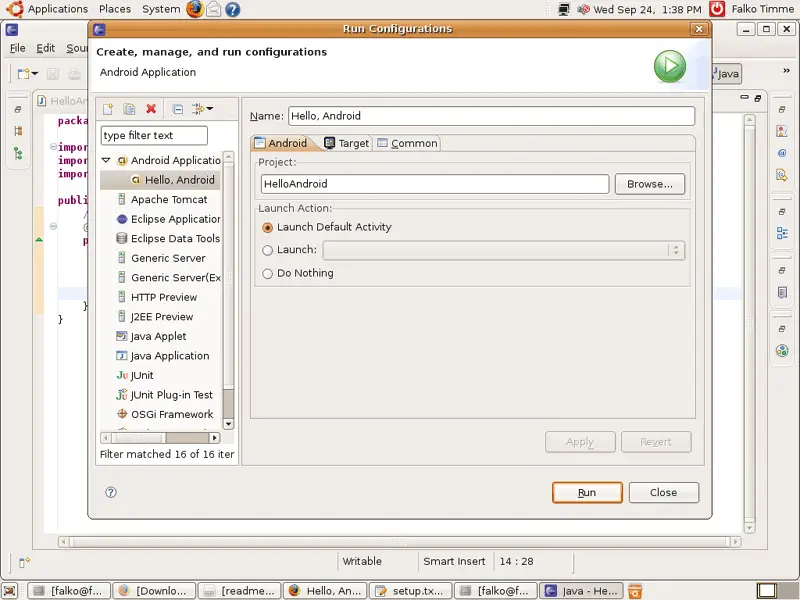
Task: Select JUnit Plug-in Test in the tree
Action: coord(164,395)
